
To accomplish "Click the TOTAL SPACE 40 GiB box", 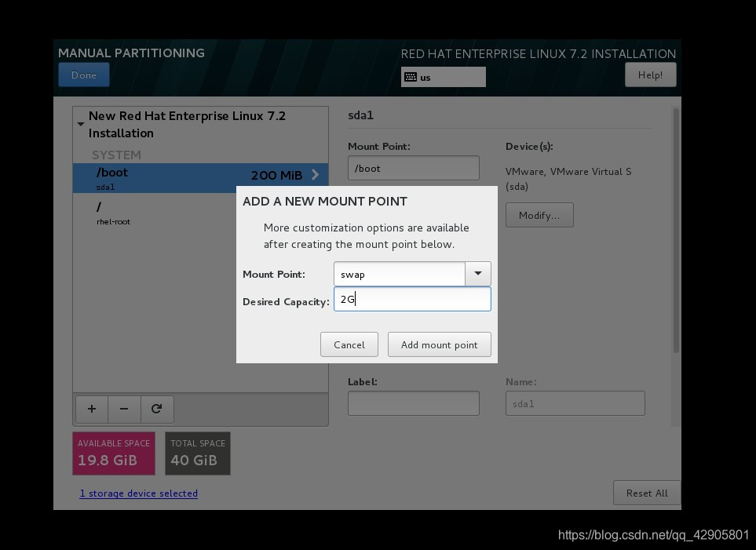I will coord(198,453).
